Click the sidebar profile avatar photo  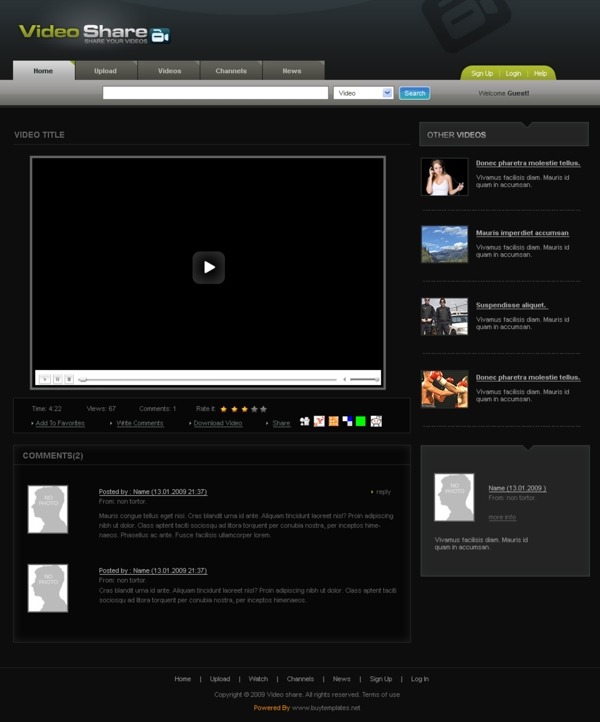pos(454,497)
